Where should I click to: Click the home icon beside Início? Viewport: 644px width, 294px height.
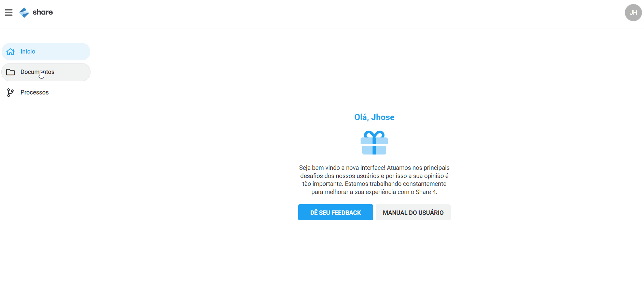(x=11, y=52)
